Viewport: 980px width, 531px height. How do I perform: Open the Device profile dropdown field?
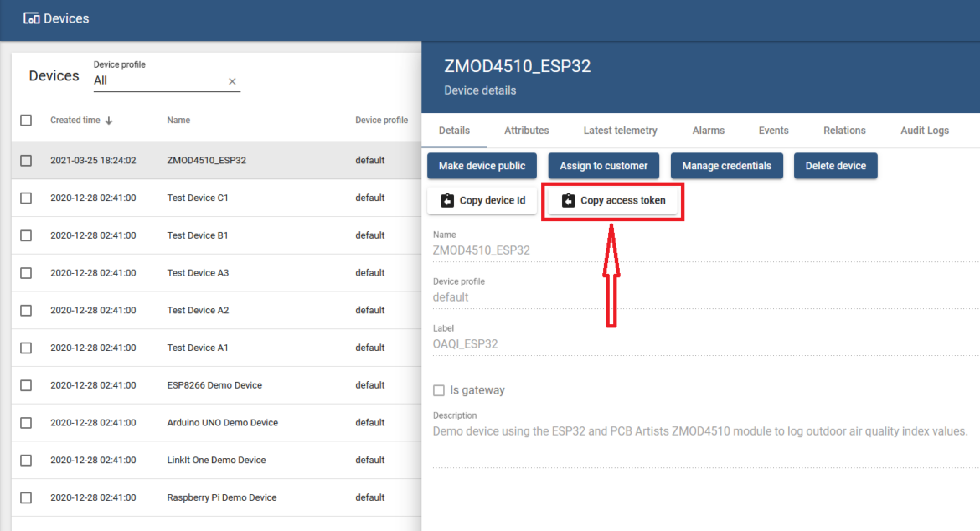(x=159, y=81)
